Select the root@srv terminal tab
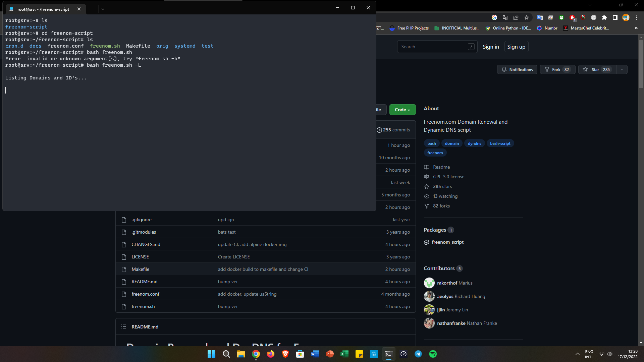 44,9
